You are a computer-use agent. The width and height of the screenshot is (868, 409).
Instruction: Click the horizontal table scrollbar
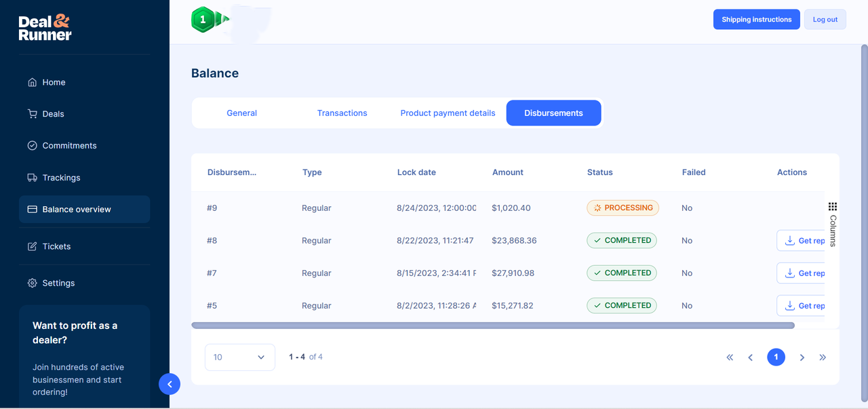pyautogui.click(x=493, y=326)
